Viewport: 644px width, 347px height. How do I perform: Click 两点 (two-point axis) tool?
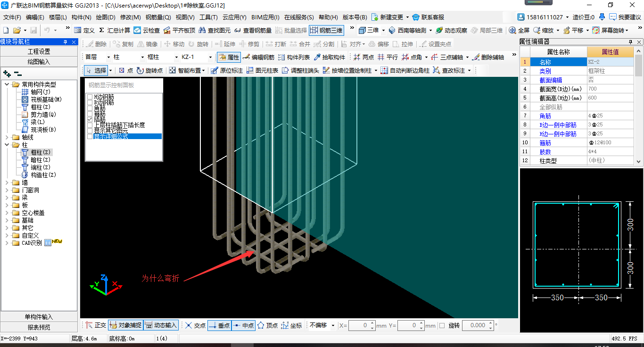[363, 57]
